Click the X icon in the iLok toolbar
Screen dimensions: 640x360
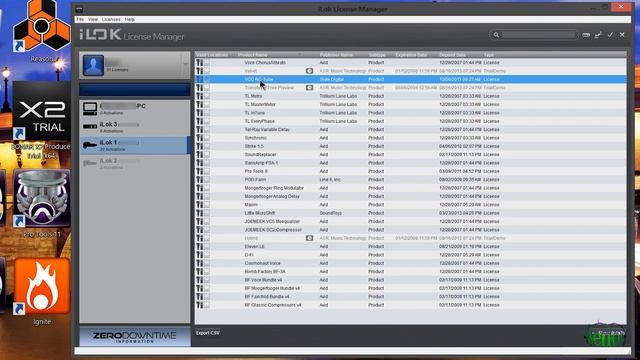[x=622, y=35]
